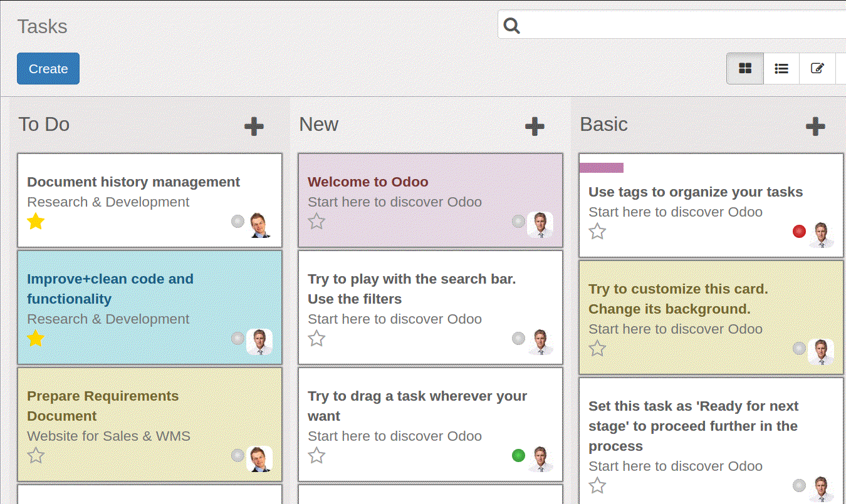
Task: Add a task in New column
Action: [x=535, y=126]
